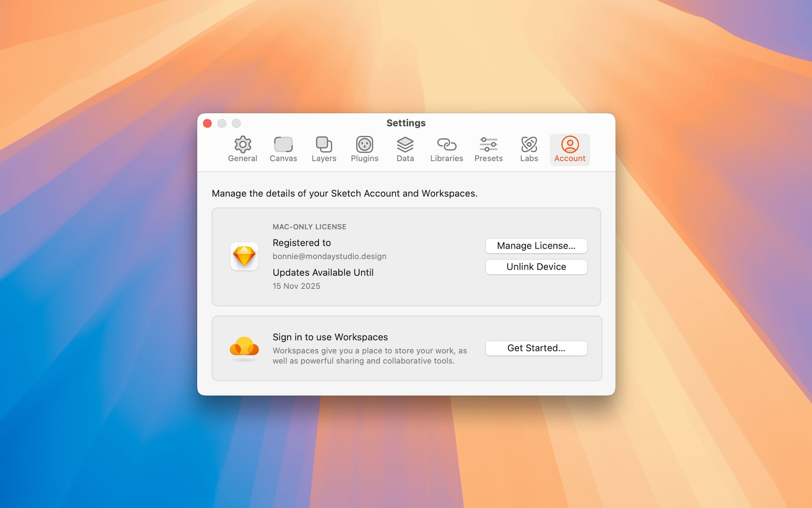The image size is (812, 508).
Task: Click the Sign in to use Workspaces heading
Action: [330, 337]
